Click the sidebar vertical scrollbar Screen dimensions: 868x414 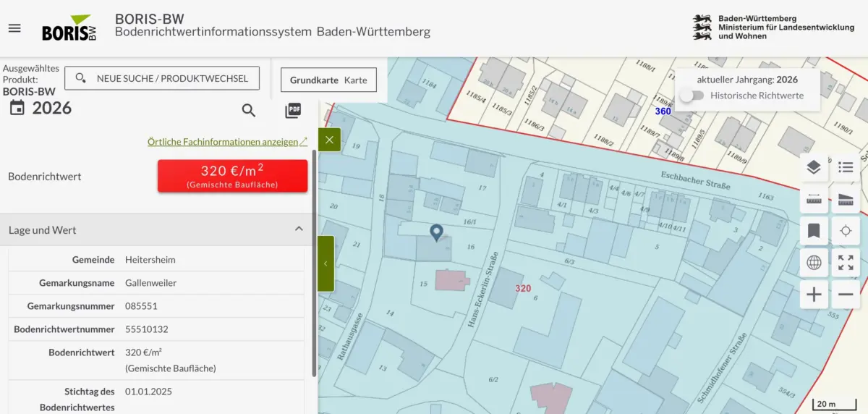314,262
